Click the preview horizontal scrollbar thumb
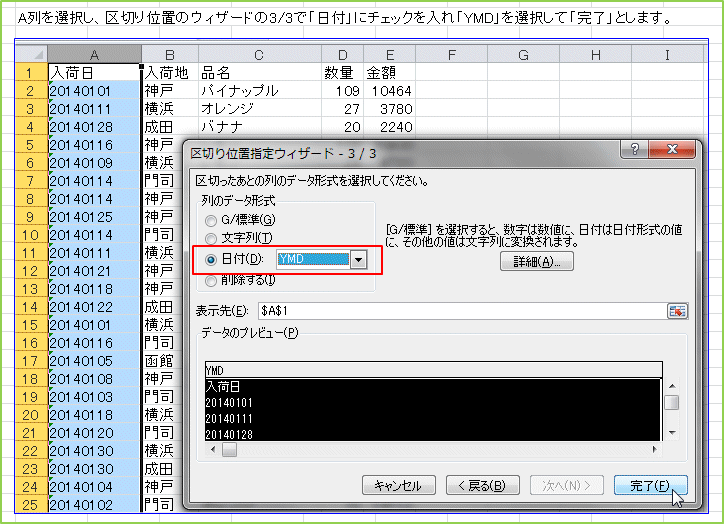724x524 pixels. click(x=229, y=449)
